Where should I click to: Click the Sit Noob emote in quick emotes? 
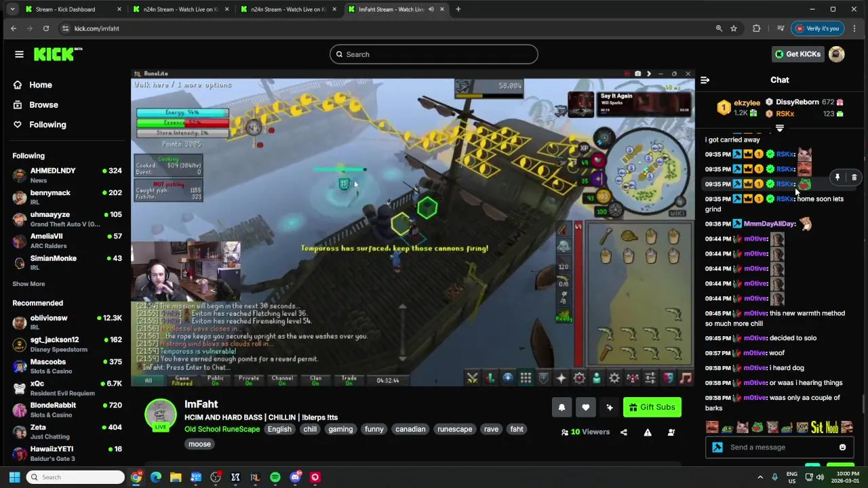824,428
